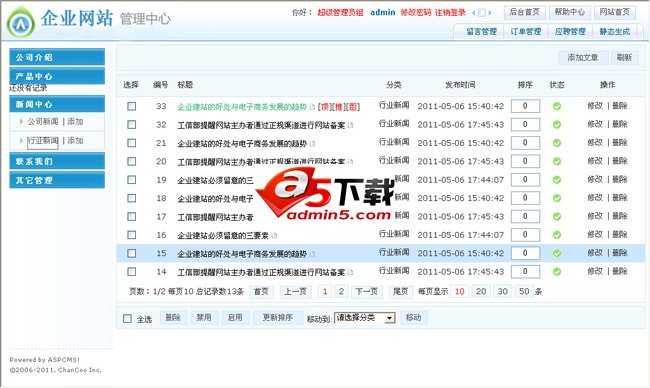Open 公司新闻 in the sidebar

[43, 121]
